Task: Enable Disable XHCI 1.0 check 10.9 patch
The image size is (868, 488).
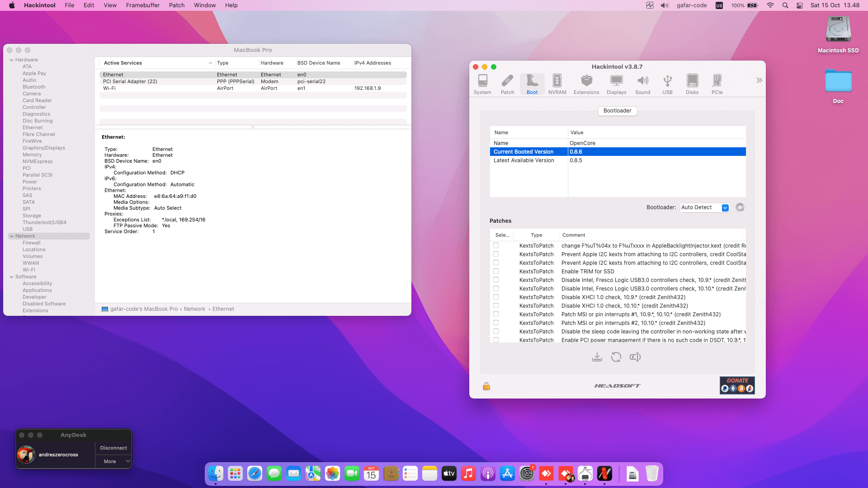Action: click(496, 297)
